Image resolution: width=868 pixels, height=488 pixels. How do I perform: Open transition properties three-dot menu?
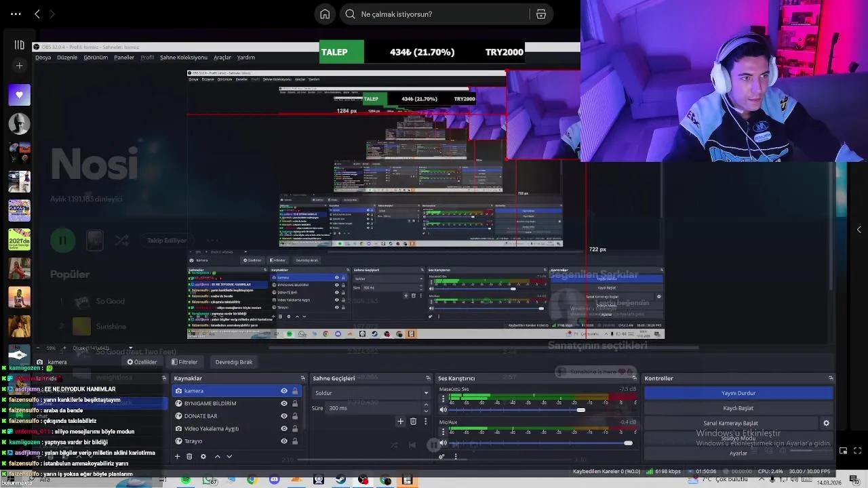[425, 422]
